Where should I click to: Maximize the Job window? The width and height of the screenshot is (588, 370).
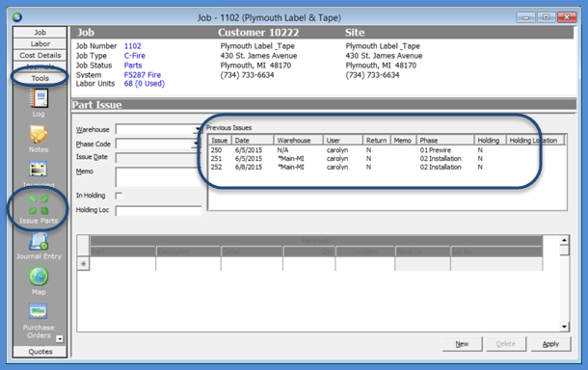[546, 17]
